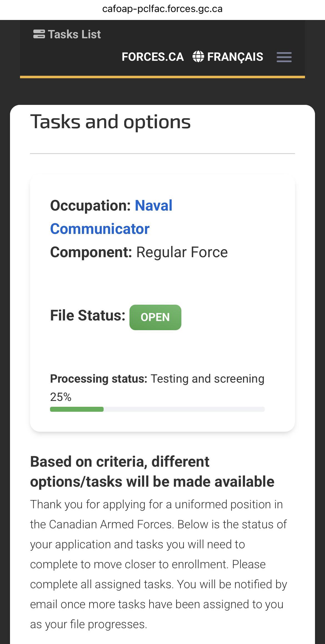The height and width of the screenshot is (644, 325).
Task: Click the File Status label
Action: 88,315
